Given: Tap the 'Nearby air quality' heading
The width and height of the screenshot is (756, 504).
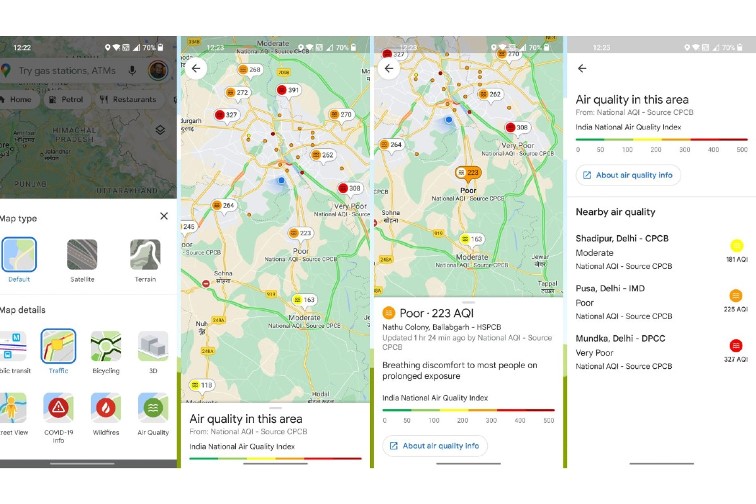Looking at the screenshot, I should [x=615, y=212].
